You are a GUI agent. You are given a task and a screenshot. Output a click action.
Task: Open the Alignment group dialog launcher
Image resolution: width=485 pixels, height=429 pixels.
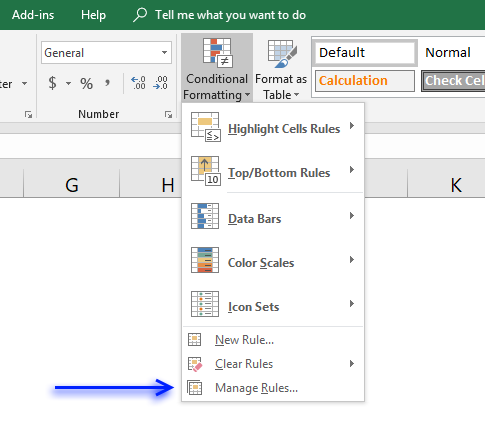click(x=28, y=115)
